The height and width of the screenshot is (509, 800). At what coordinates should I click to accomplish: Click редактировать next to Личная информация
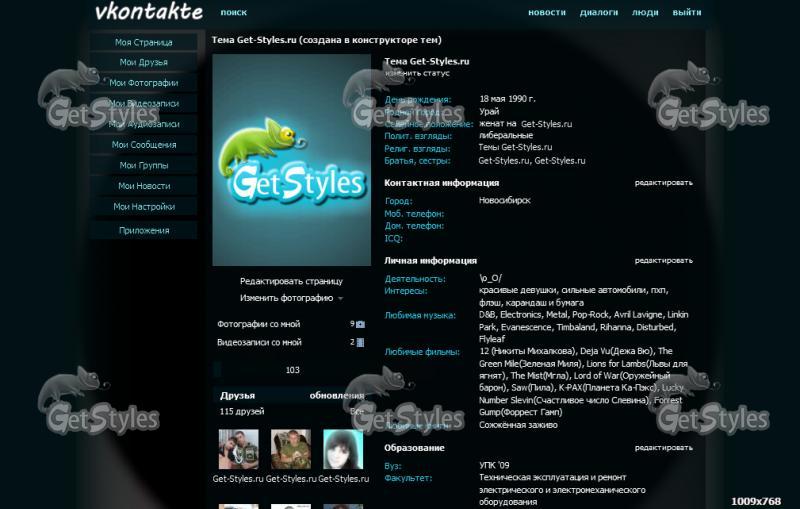coord(663,261)
